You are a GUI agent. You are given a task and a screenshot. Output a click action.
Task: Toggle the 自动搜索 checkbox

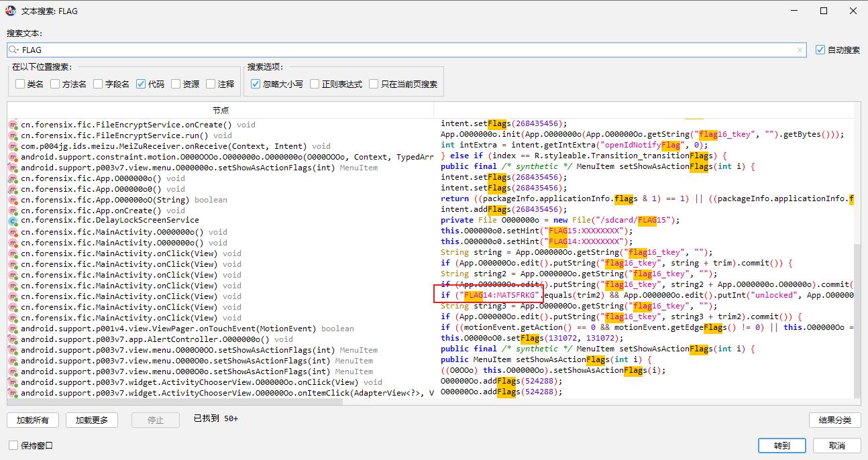pos(820,50)
